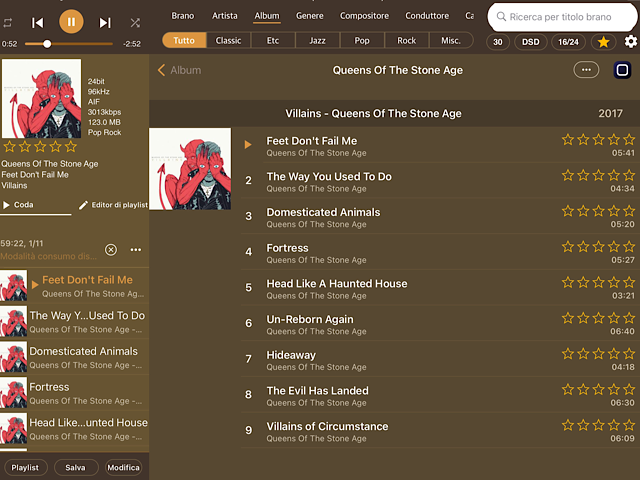Open the album three-dots options menu
Screen dimensions: 640x480
[586, 70]
